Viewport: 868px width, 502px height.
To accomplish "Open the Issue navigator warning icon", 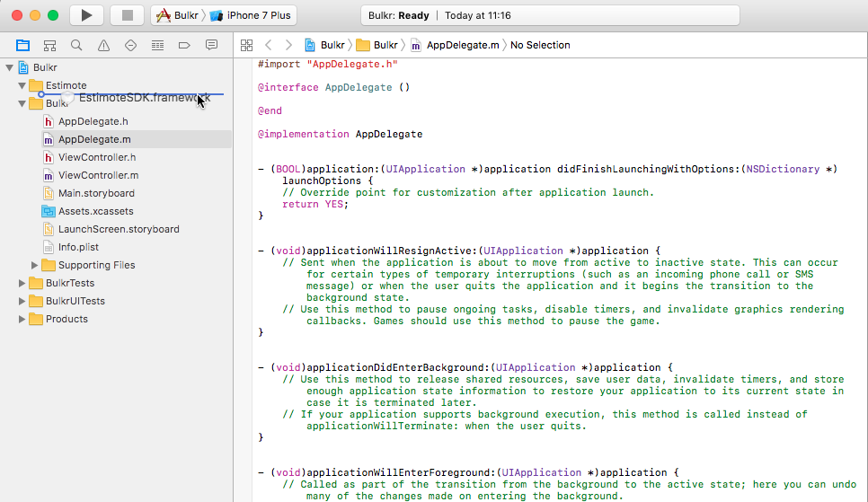I will tap(103, 46).
